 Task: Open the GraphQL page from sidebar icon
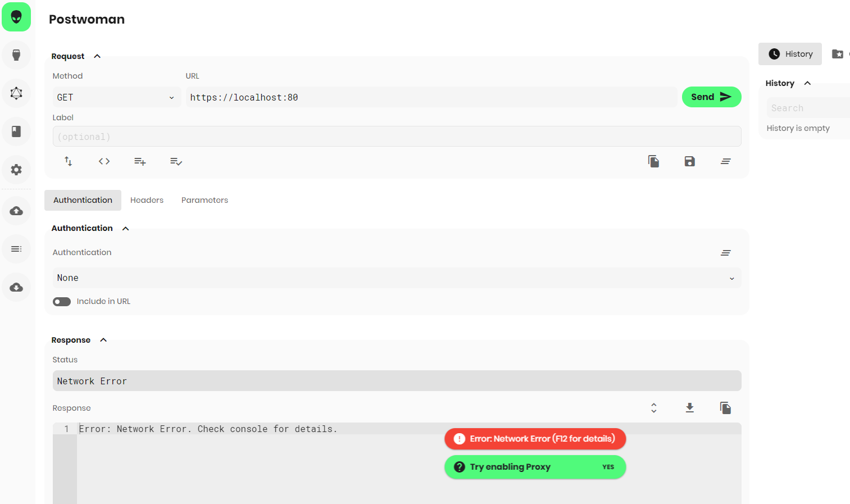16,93
